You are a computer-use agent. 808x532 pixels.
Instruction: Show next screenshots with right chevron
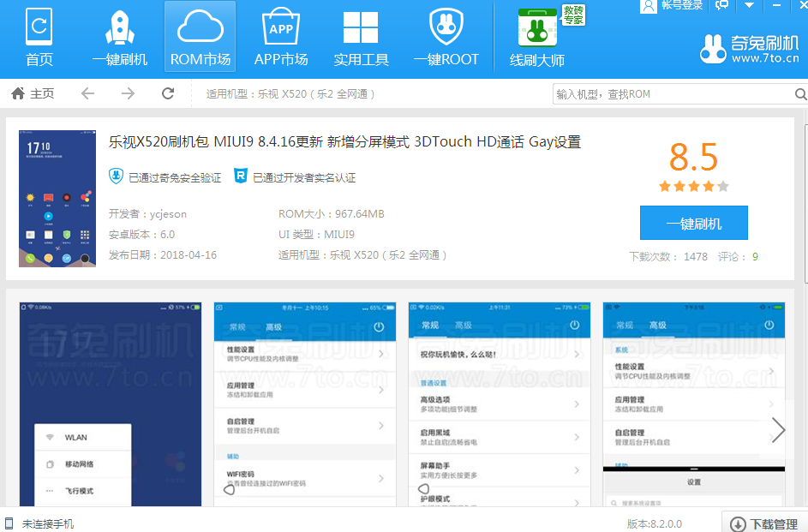tap(778, 429)
